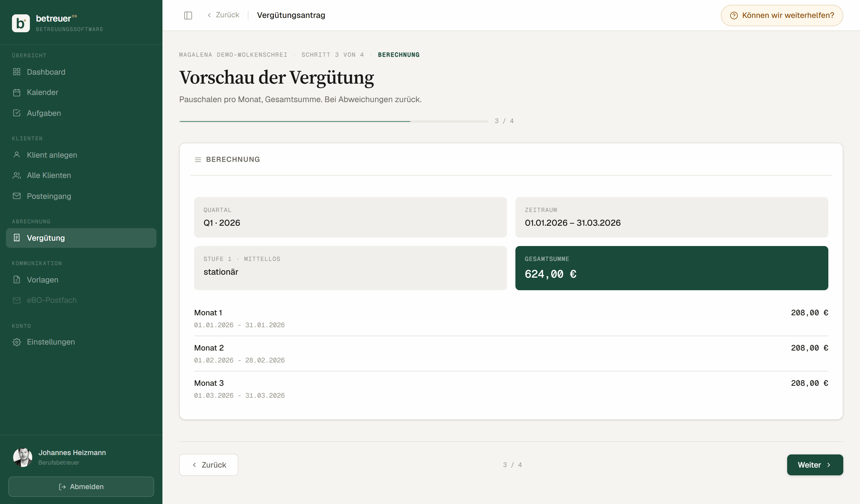Screen dimensions: 860x504
Task: Click the Kalender calendar icon
Action: pos(17,93)
